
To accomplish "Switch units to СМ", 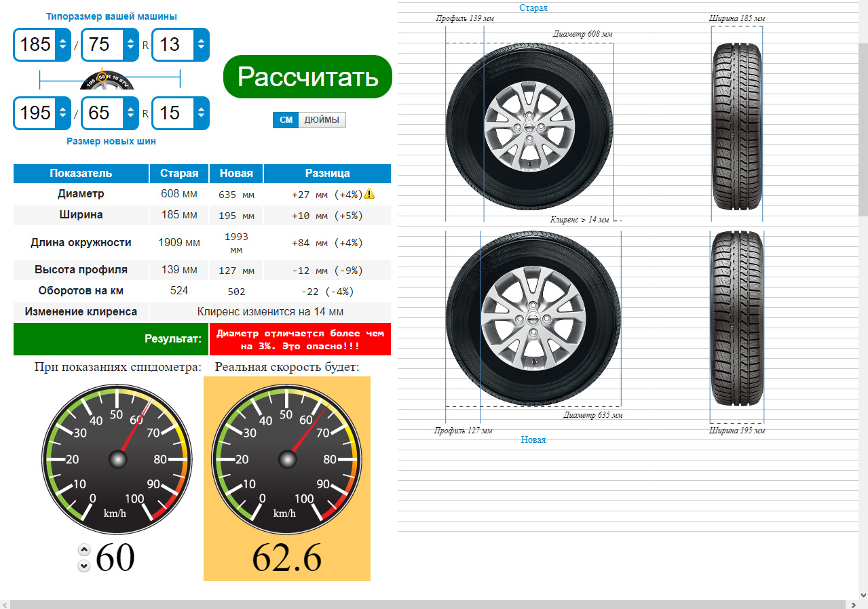I will coord(286,120).
